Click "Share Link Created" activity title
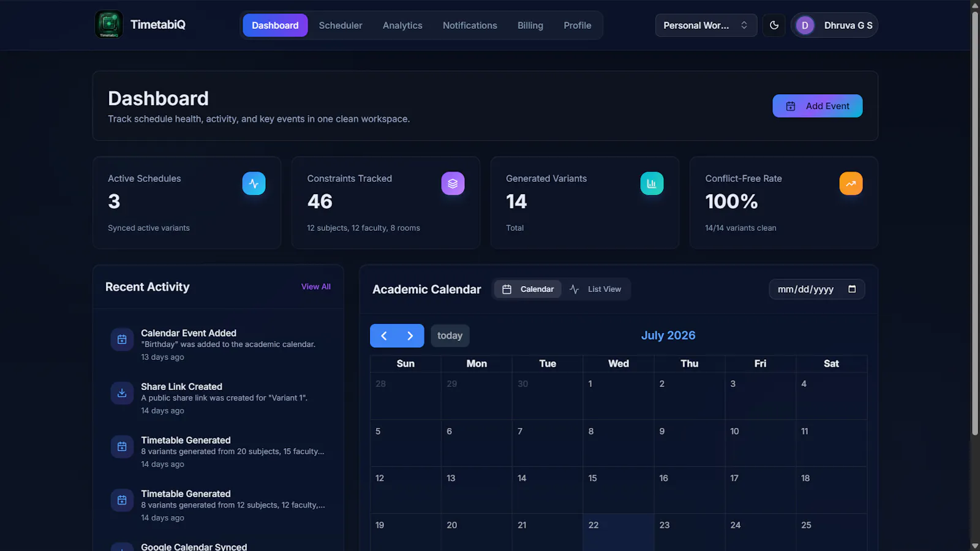Viewport: 980px width, 551px height. coord(181,386)
